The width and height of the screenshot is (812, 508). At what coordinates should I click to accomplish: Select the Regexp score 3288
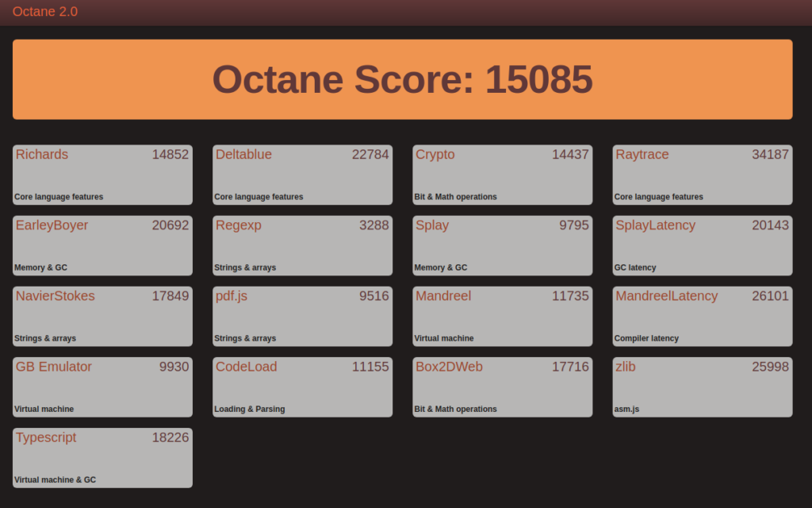pos(374,225)
